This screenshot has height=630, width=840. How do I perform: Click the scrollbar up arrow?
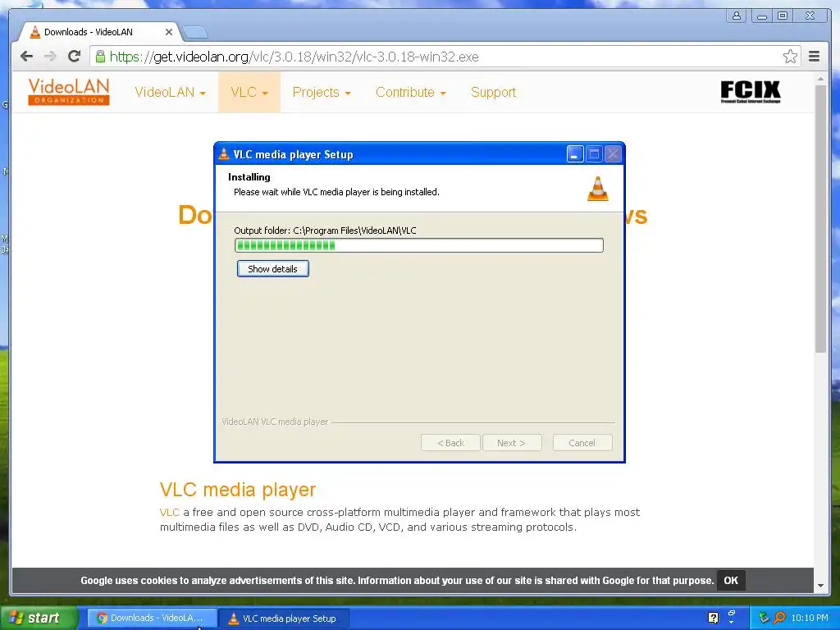pyautogui.click(x=820, y=79)
